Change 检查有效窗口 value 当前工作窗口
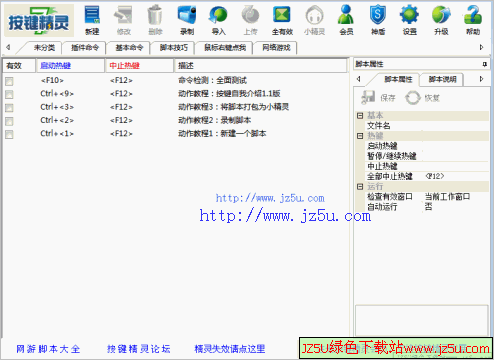The image size is (494, 360). click(455, 197)
